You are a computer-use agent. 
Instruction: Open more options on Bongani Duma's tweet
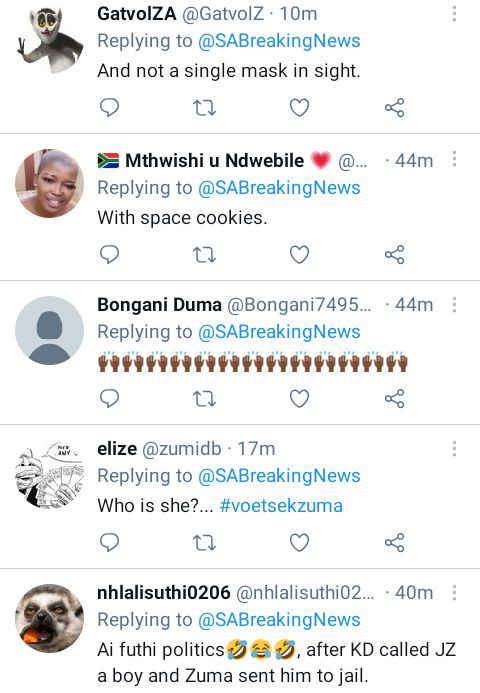[x=454, y=305]
